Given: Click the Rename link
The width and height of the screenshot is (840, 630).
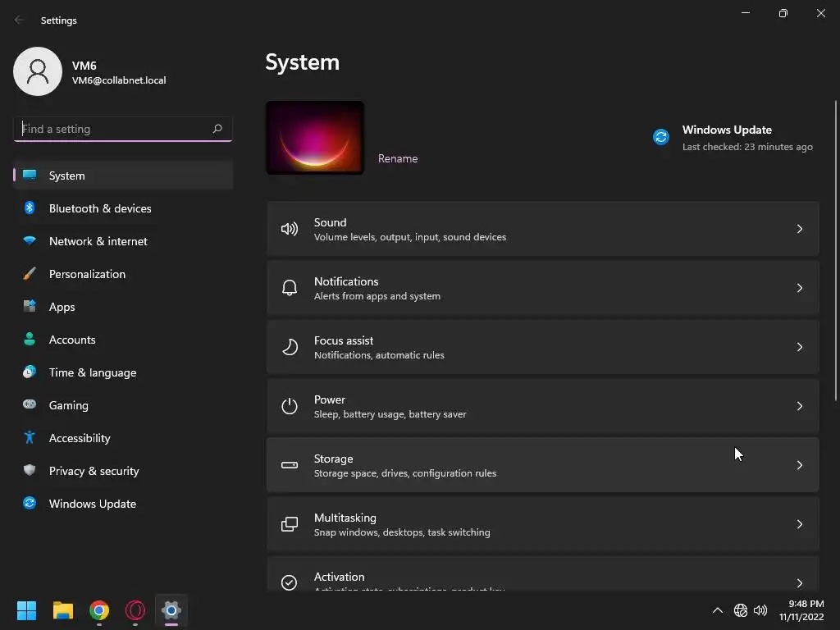Looking at the screenshot, I should 398,158.
